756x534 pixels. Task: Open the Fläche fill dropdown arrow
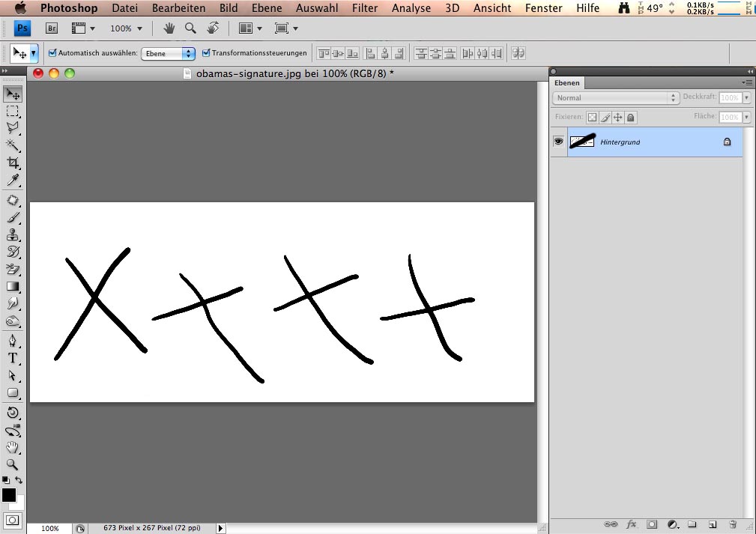point(746,117)
